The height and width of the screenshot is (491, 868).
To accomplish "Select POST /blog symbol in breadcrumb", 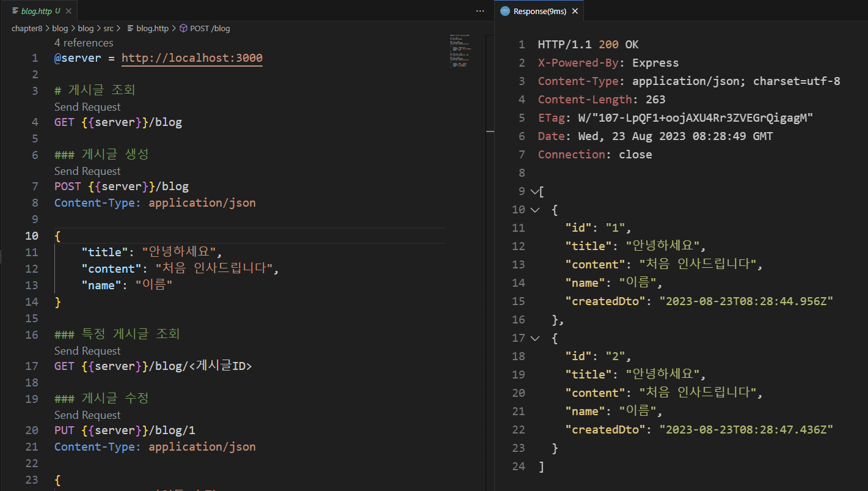I will point(210,28).
